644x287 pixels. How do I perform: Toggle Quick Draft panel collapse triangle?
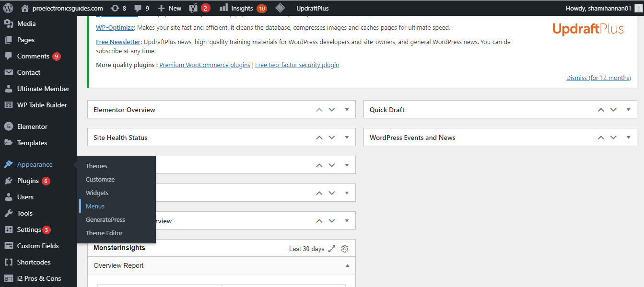click(628, 110)
